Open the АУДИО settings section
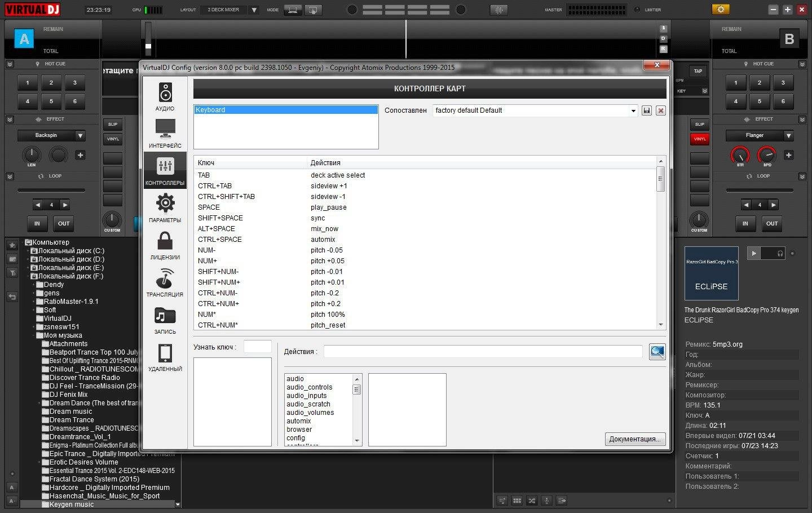Image resolution: width=812 pixels, height=513 pixels. click(165, 96)
